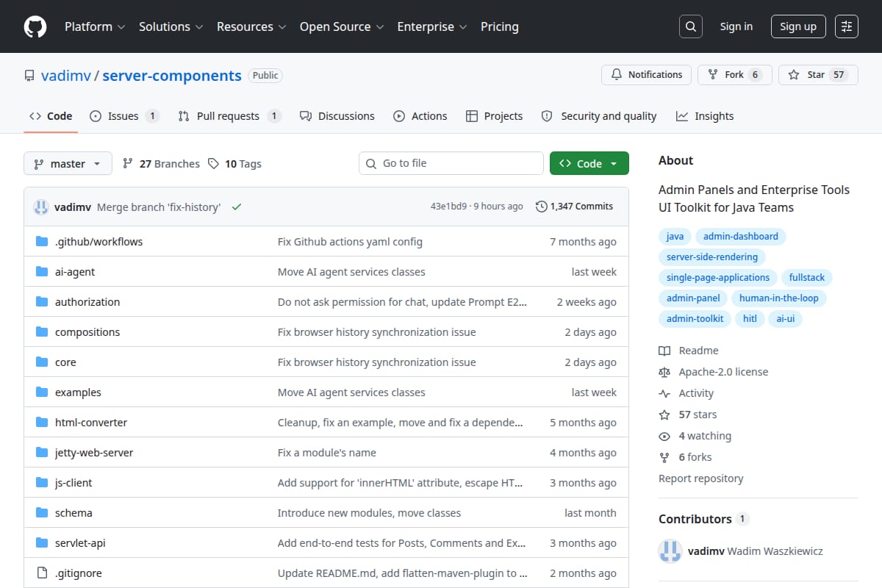The height and width of the screenshot is (588, 882).
Task: Select the human-in-the-loop topic tag
Action: click(x=779, y=298)
